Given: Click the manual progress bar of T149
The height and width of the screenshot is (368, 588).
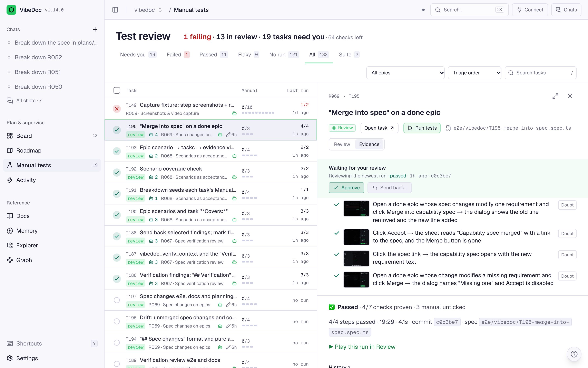Looking at the screenshot, I should (258, 113).
